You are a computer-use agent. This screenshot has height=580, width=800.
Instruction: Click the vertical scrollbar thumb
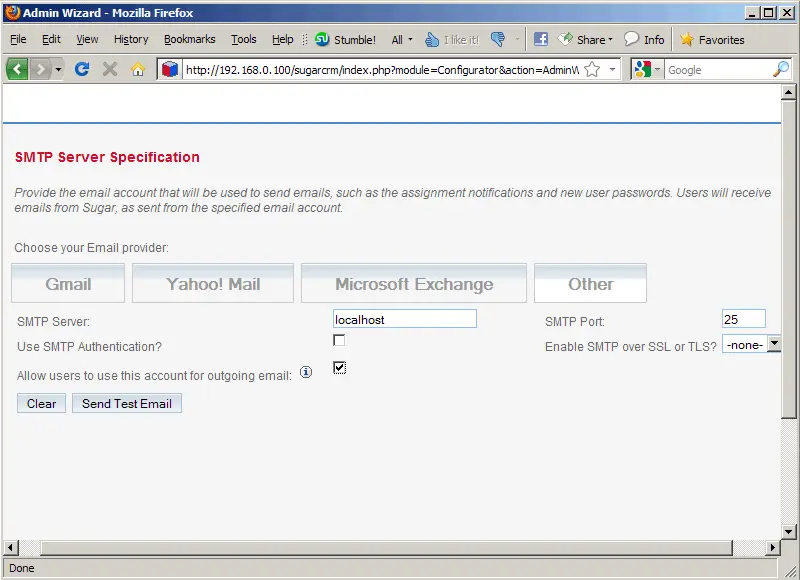(x=788, y=259)
